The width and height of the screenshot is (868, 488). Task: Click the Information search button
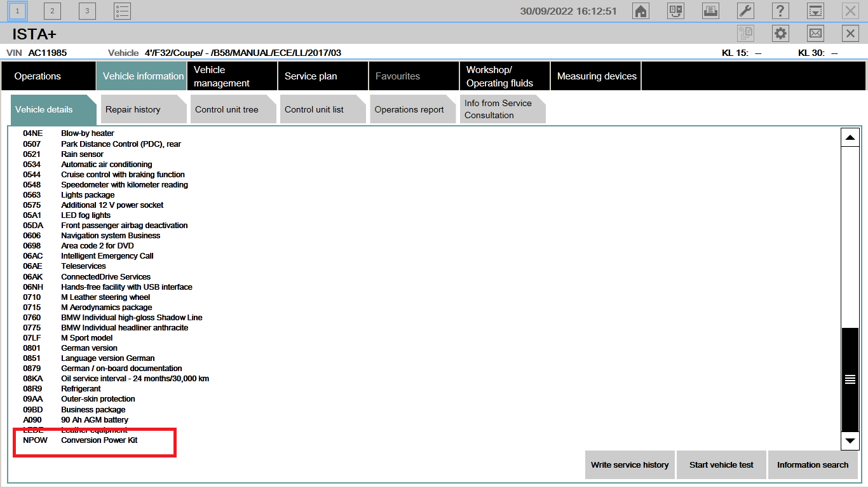(x=813, y=465)
